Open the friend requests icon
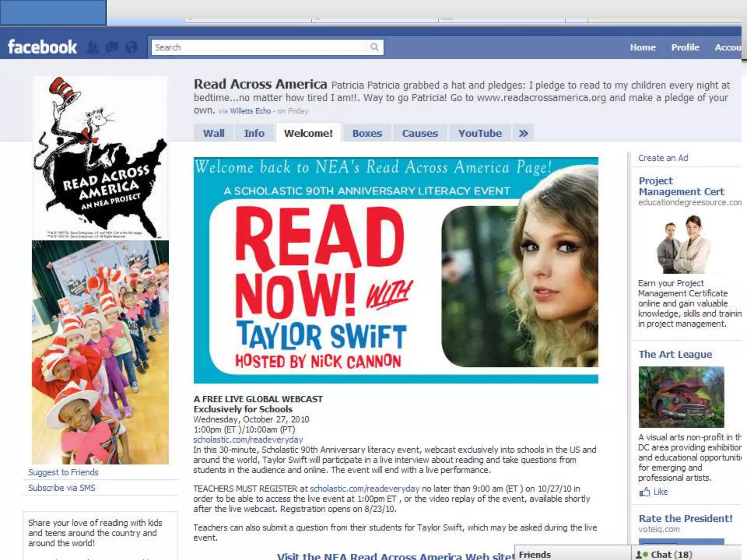Screen dimensions: 747x560 [93, 47]
